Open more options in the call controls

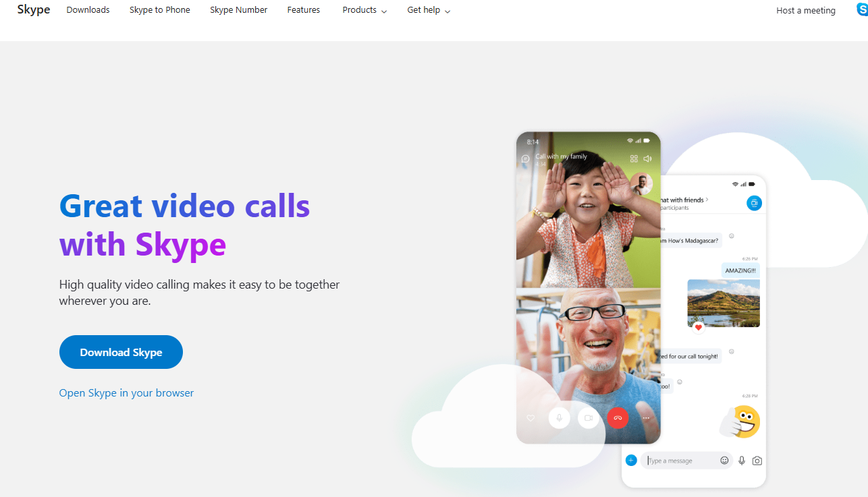(646, 418)
